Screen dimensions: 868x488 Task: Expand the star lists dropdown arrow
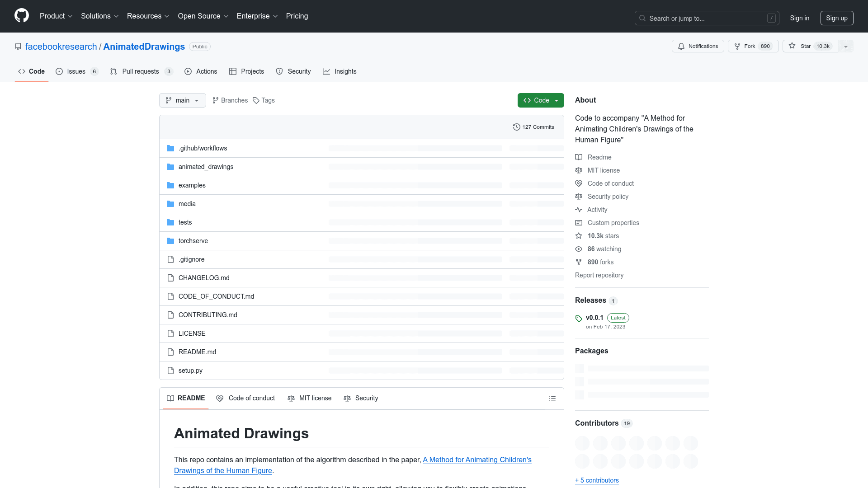point(846,46)
